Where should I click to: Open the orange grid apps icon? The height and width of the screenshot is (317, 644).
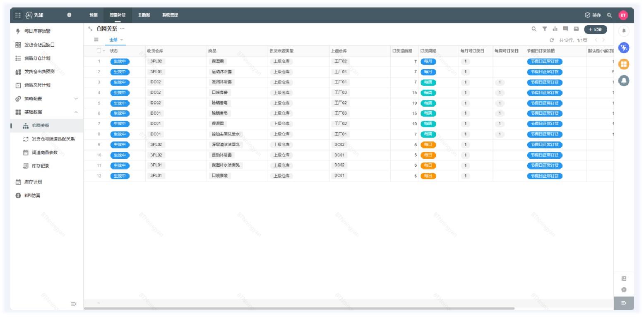624,64
